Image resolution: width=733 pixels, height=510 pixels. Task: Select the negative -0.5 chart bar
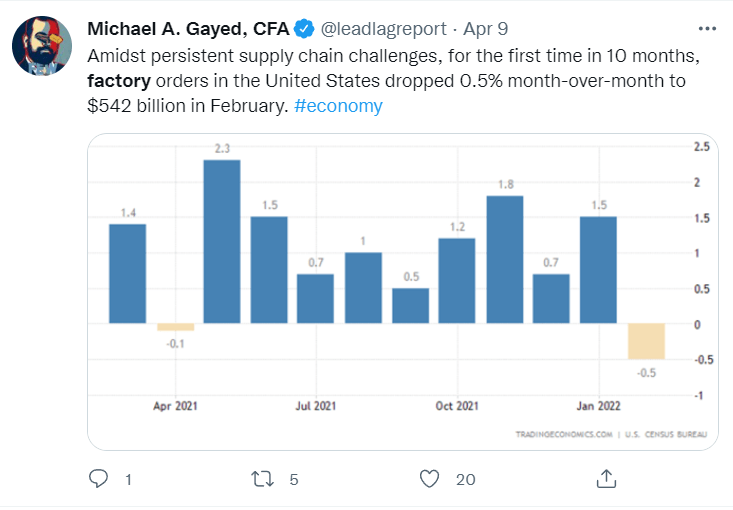[646, 341]
